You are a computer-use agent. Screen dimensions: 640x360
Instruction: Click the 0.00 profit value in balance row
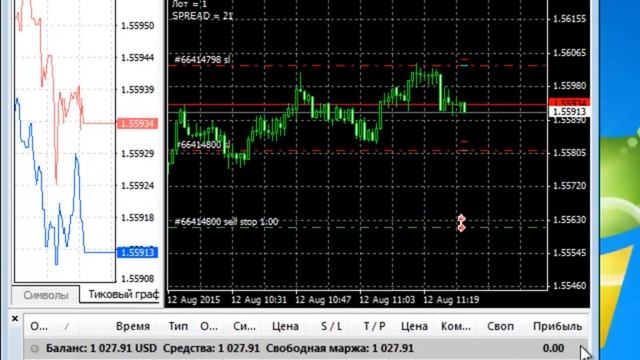coord(553,349)
